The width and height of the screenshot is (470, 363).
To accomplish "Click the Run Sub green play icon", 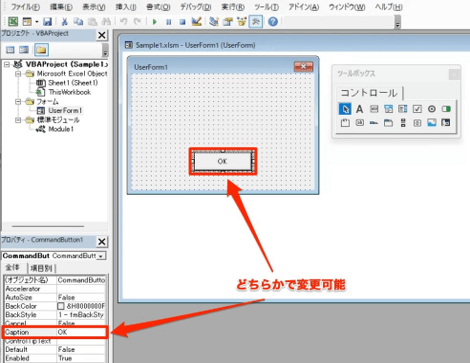I will click(154, 22).
